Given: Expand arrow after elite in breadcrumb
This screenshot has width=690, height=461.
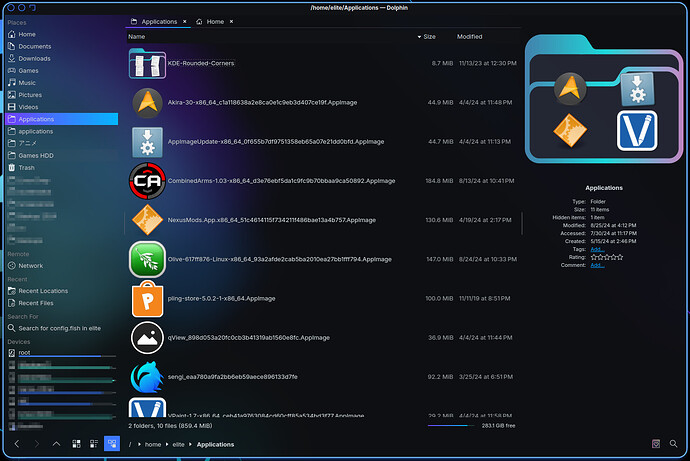Looking at the screenshot, I should point(190,444).
